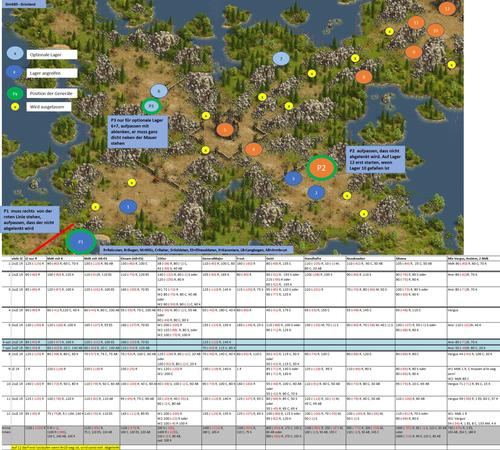Click the 'Lager angreifen' legend label
The image size is (500, 450).
[x=52, y=73]
